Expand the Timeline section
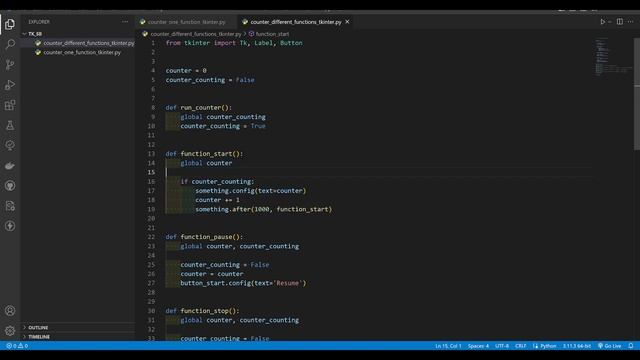Screen dimensions: 640x360 pyautogui.click(x=39, y=337)
